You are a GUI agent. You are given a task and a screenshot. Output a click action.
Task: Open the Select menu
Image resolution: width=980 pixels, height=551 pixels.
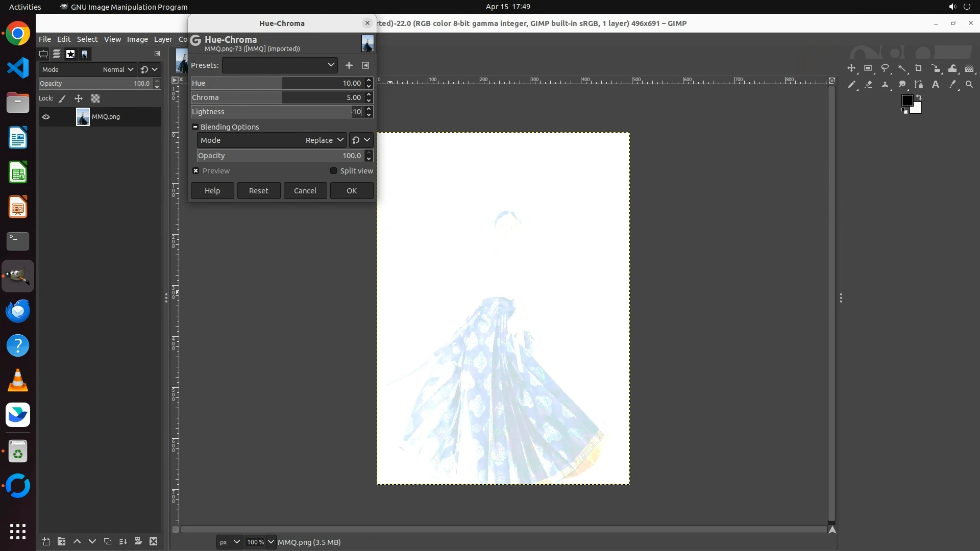tap(87, 39)
